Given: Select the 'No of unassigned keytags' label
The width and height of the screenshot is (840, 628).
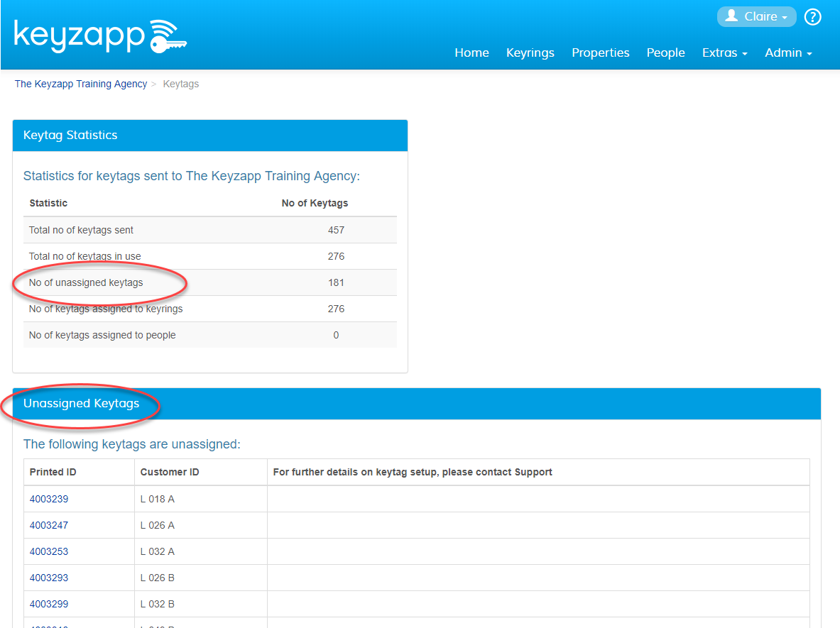Looking at the screenshot, I should pos(86,282).
